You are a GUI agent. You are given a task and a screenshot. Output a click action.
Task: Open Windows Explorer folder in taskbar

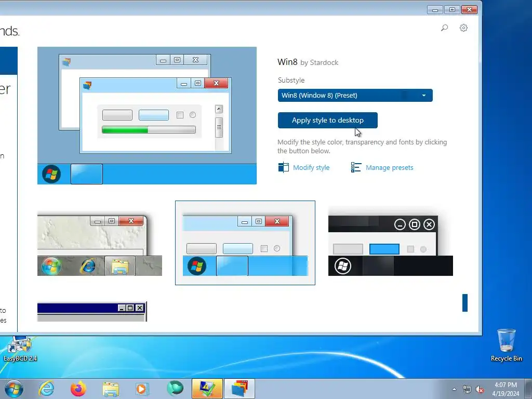[111, 389]
